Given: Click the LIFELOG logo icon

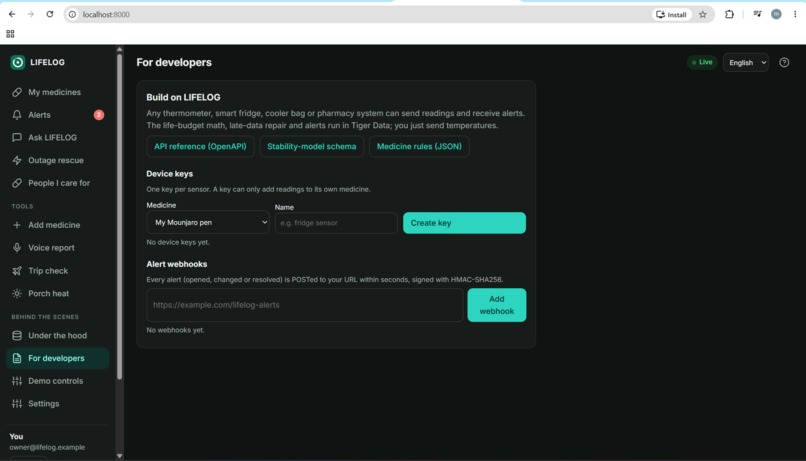Looking at the screenshot, I should [x=17, y=62].
